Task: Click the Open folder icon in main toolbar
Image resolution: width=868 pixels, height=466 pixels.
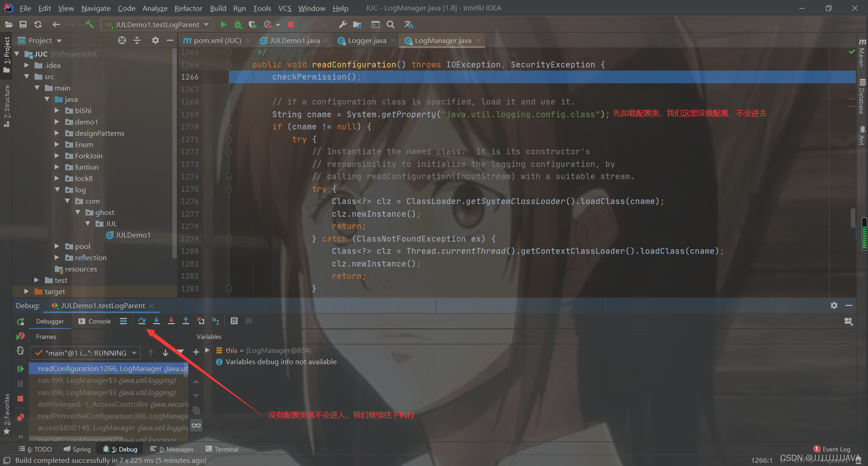Action: [x=9, y=24]
